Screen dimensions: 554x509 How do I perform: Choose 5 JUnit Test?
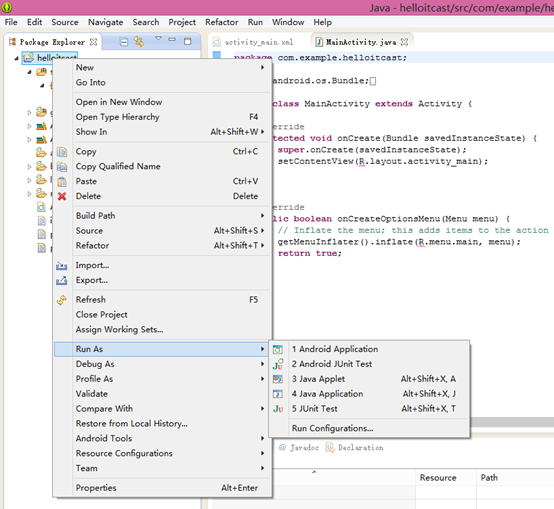click(369, 408)
